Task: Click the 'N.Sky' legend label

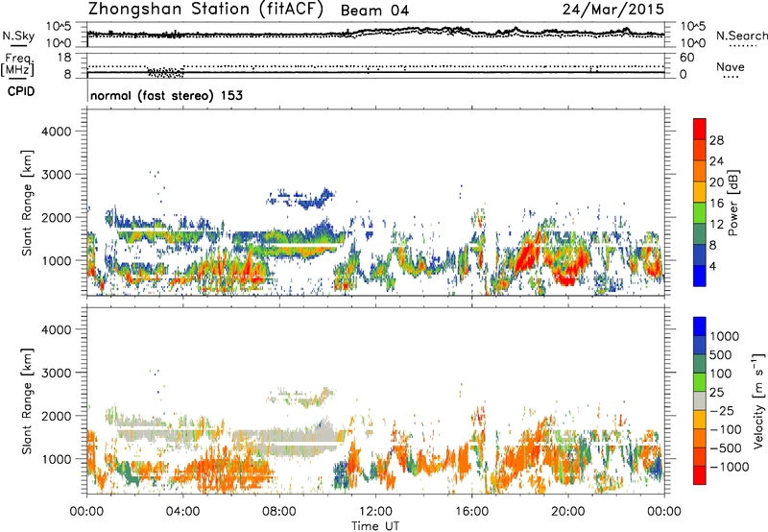Action: coord(18,36)
